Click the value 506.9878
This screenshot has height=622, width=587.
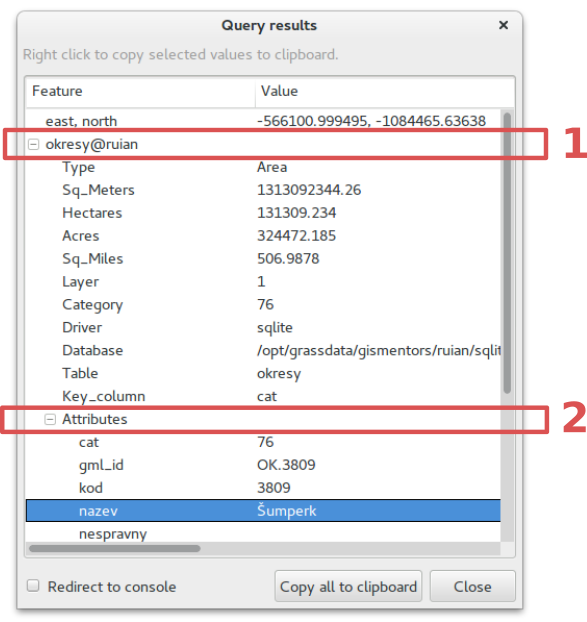click(288, 259)
